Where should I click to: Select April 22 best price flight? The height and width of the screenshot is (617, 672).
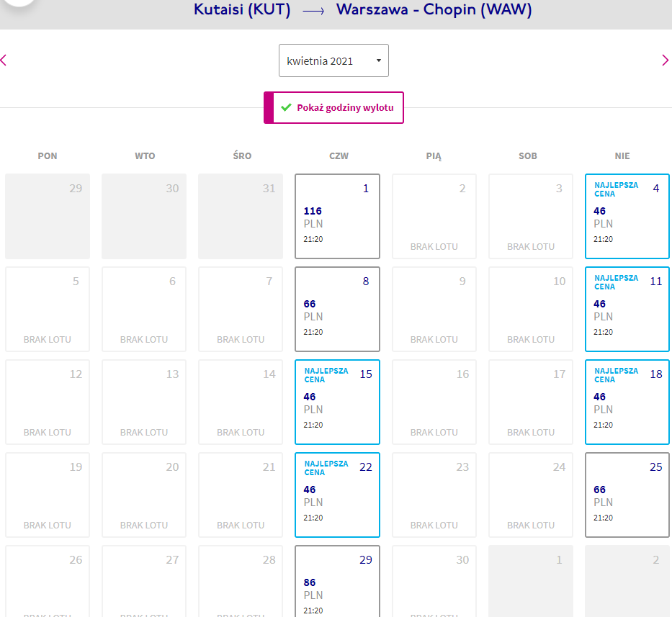coord(337,495)
